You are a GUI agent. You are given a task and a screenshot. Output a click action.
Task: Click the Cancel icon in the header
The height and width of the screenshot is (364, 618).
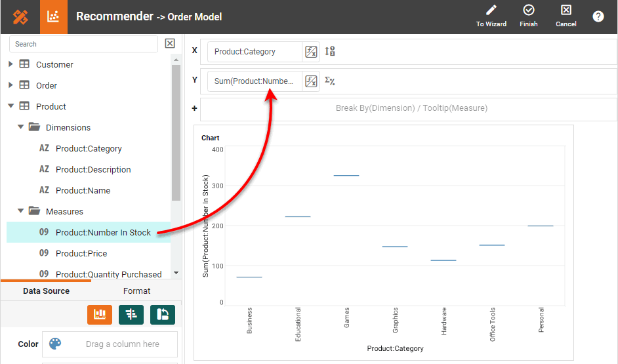click(x=566, y=10)
